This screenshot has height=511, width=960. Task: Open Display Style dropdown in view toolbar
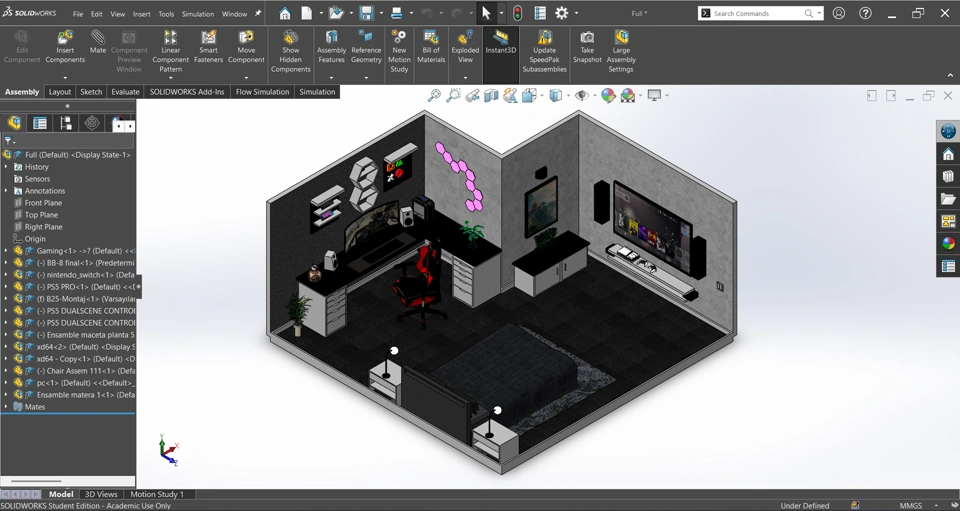[568, 95]
